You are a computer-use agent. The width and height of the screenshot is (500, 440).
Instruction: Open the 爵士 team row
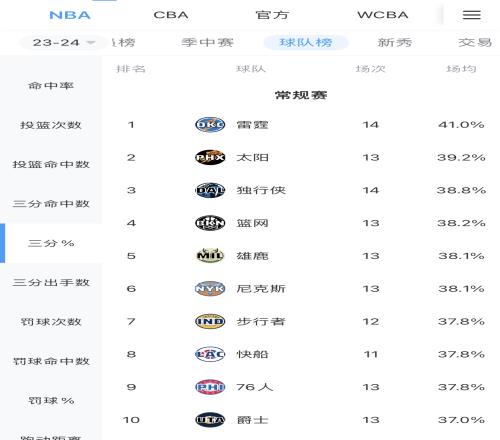301,420
